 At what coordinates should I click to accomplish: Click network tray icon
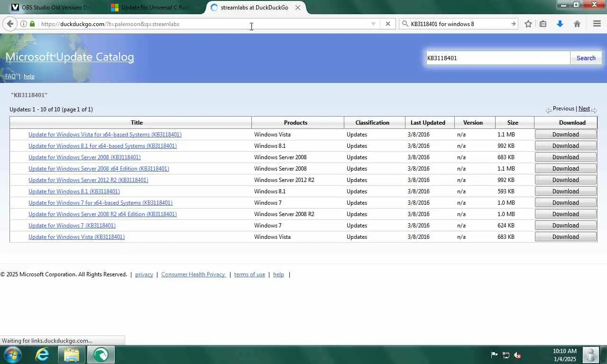pos(506,355)
